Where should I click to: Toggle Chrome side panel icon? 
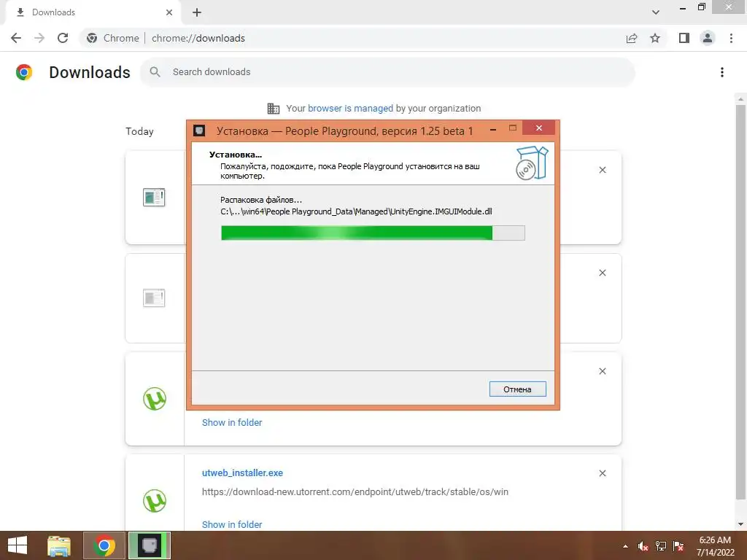pyautogui.click(x=684, y=38)
